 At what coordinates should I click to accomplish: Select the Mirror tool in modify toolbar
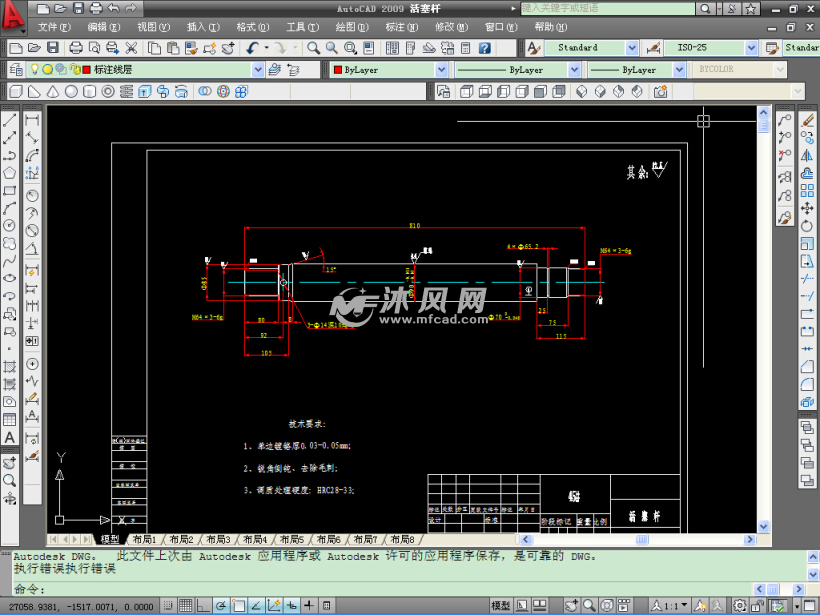808,156
